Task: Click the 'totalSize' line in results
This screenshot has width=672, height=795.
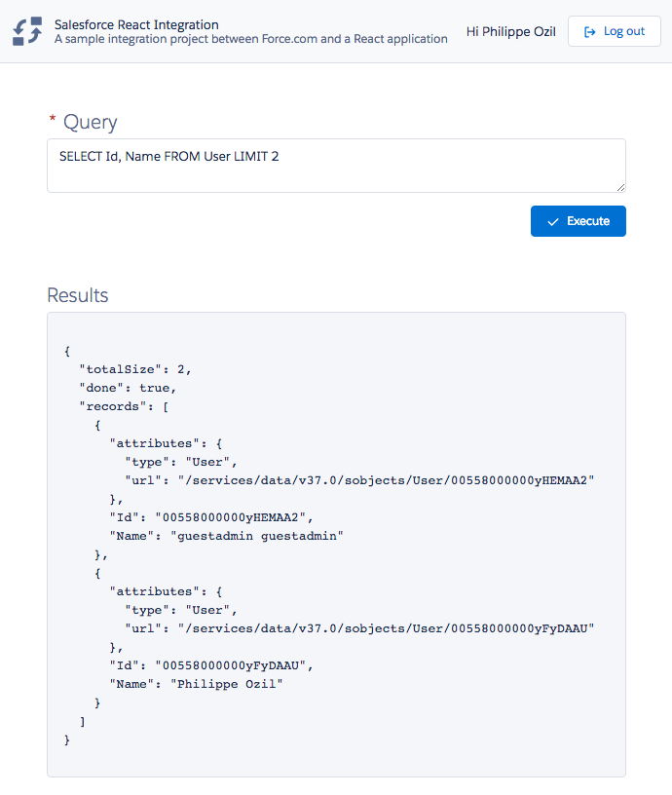Action: [x=135, y=369]
